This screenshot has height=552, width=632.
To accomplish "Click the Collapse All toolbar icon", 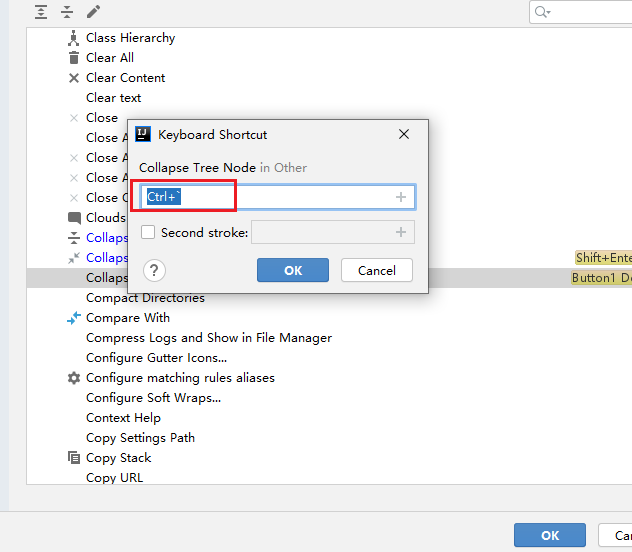I will click(x=67, y=12).
